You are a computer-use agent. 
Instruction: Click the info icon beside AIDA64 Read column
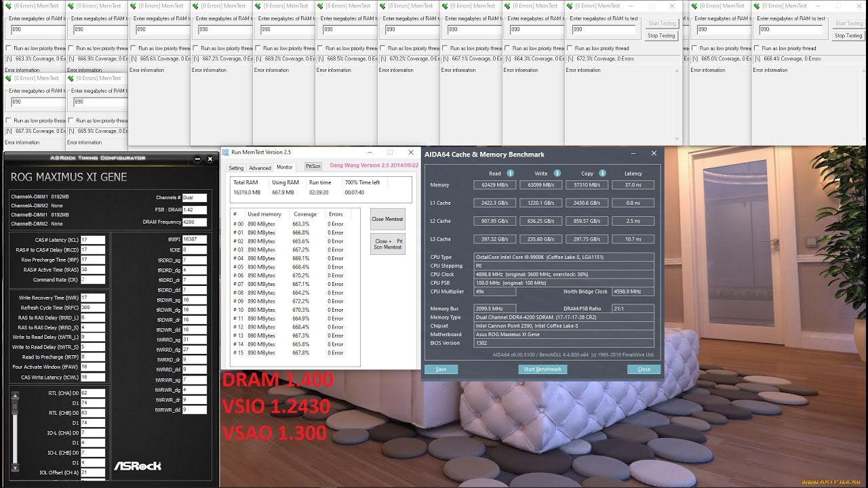pyautogui.click(x=511, y=174)
